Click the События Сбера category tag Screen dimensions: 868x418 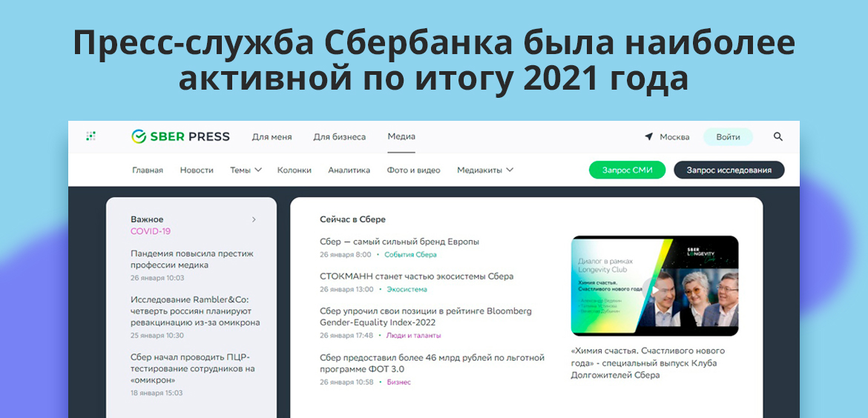pyautogui.click(x=411, y=255)
